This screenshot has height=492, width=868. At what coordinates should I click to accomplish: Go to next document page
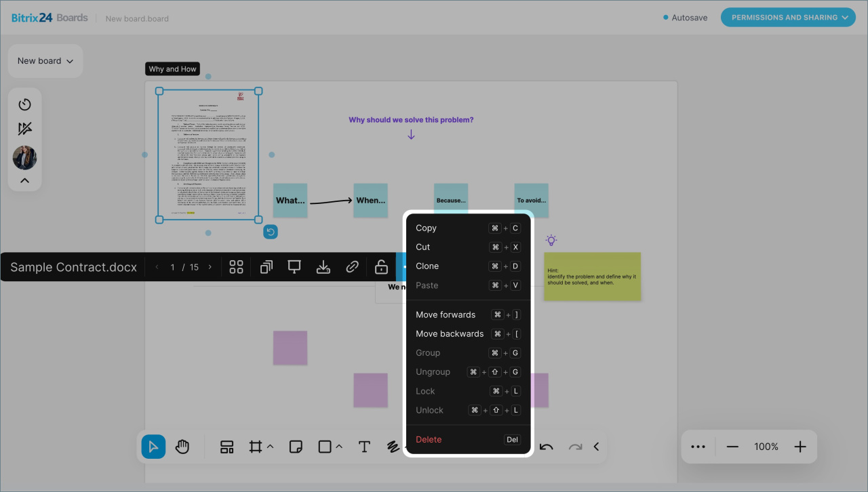pos(210,267)
